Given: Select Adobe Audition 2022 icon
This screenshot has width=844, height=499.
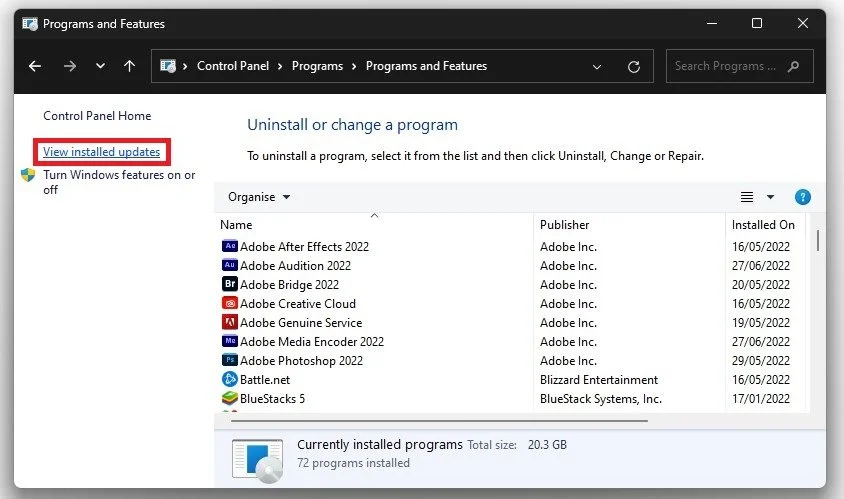Looking at the screenshot, I should point(230,265).
